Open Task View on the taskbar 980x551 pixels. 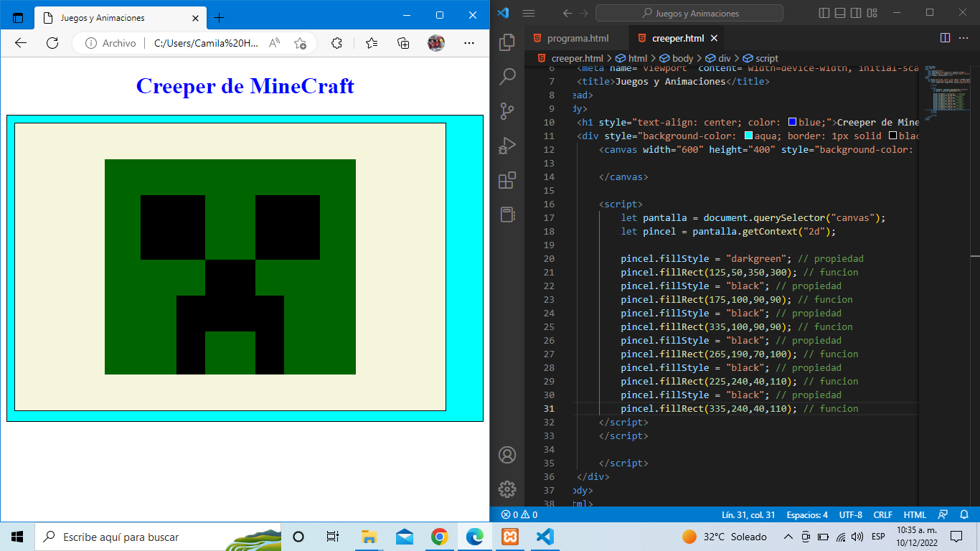[332, 537]
